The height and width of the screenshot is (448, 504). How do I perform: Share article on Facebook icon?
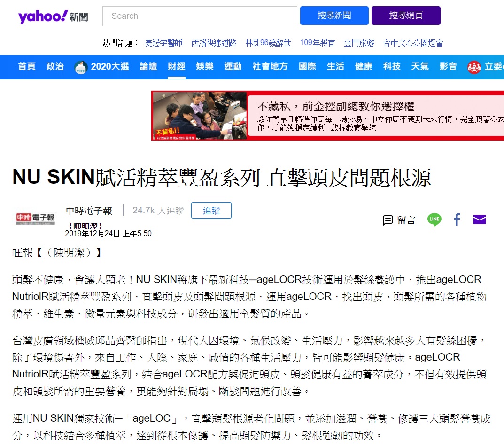(457, 220)
